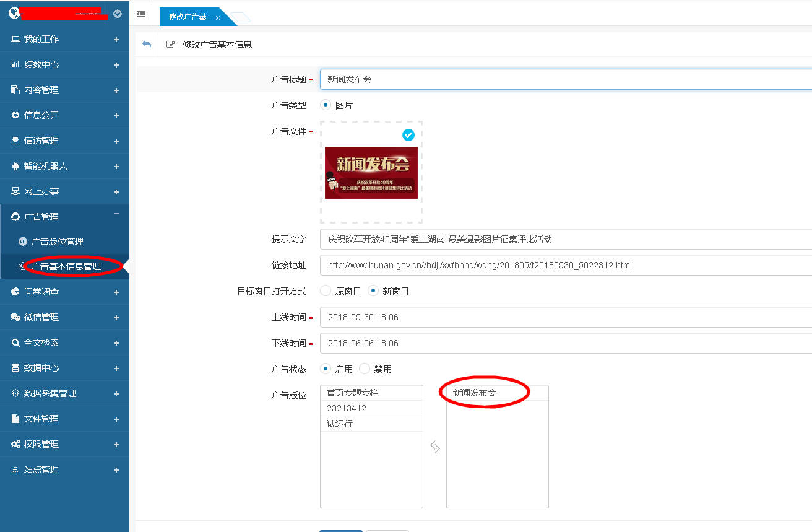Click the transfer arrows between ad position lists

pos(435,447)
